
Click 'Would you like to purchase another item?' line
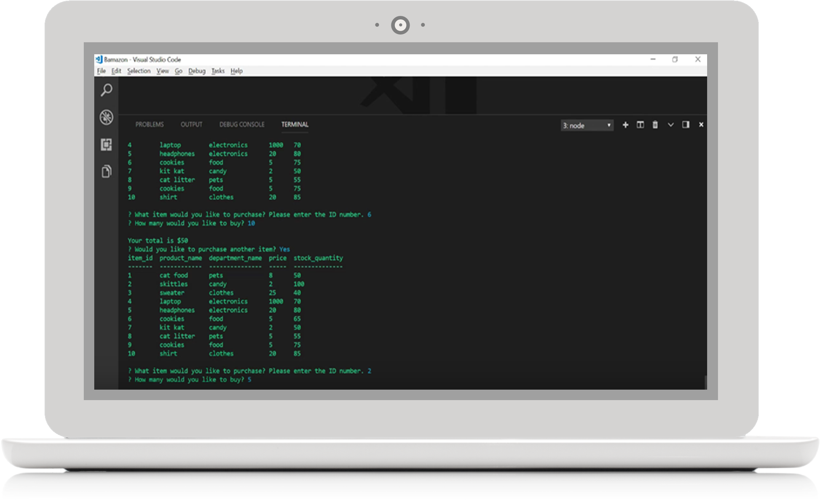(x=209, y=249)
